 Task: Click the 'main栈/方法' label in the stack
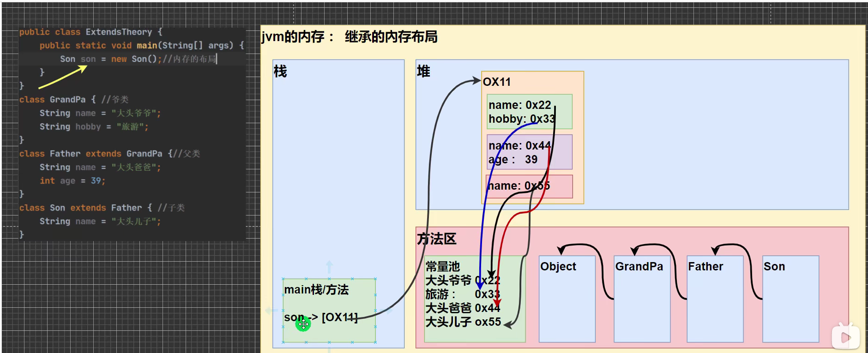click(x=316, y=290)
